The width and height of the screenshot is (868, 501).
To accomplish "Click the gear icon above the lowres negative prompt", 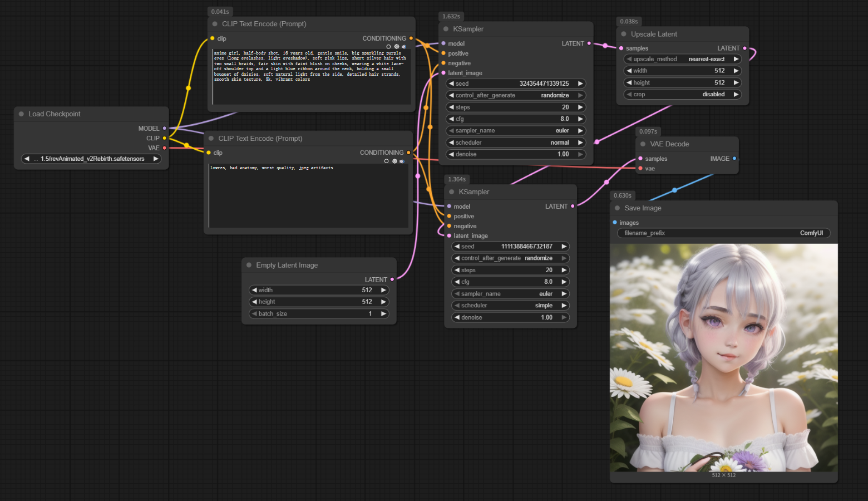I will click(394, 161).
